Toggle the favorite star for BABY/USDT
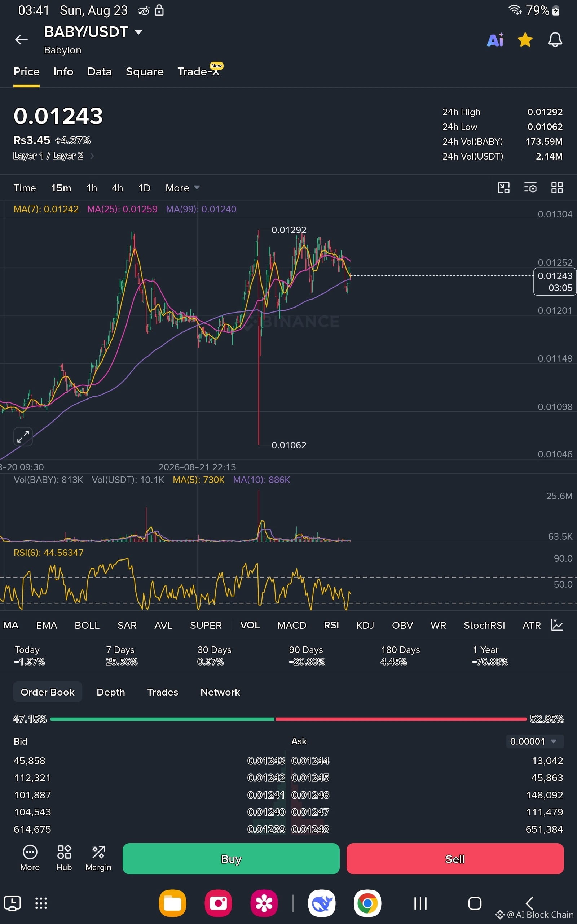This screenshot has width=577, height=924. pos(525,40)
